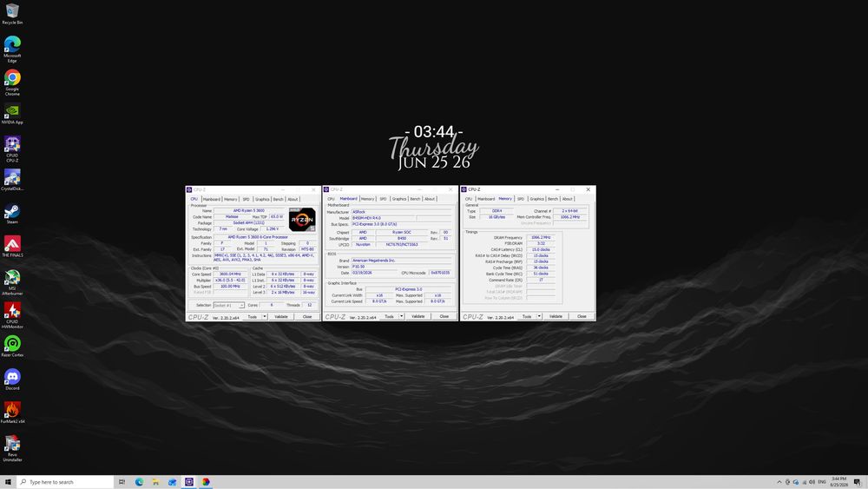Select THE FINALS game icon
Screen dimensions: 868x489
(12, 247)
